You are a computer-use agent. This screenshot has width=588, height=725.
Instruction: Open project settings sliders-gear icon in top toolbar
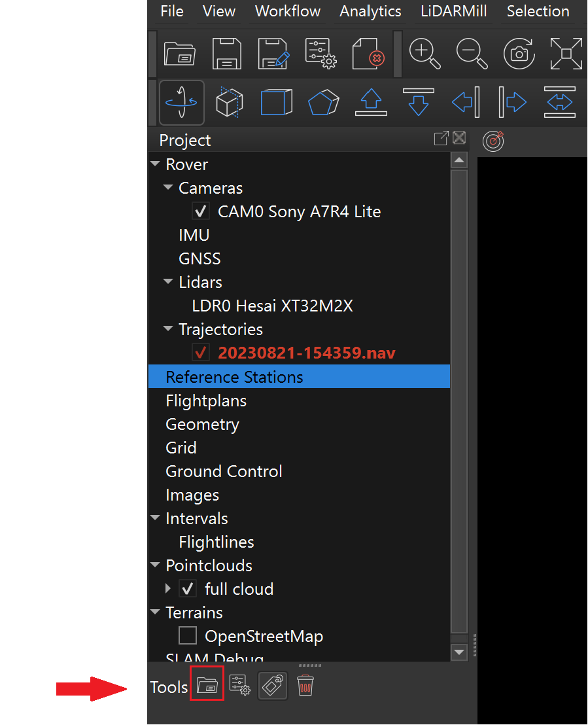(x=320, y=54)
